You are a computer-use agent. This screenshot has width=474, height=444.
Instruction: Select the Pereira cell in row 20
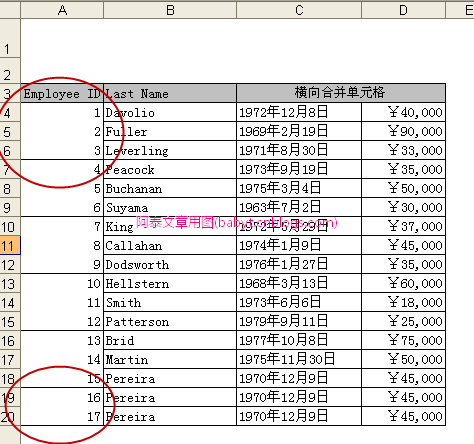click(x=170, y=416)
